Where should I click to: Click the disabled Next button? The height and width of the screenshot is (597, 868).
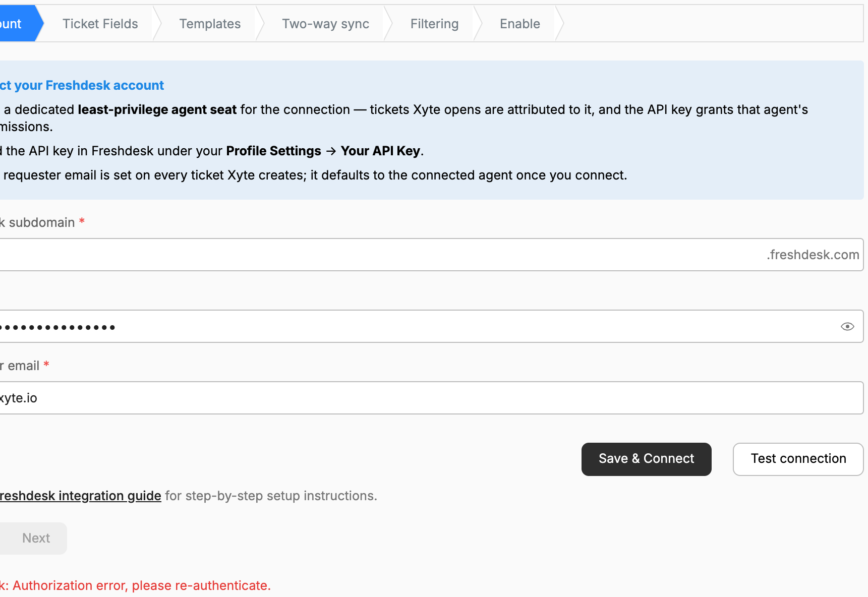coord(33,538)
